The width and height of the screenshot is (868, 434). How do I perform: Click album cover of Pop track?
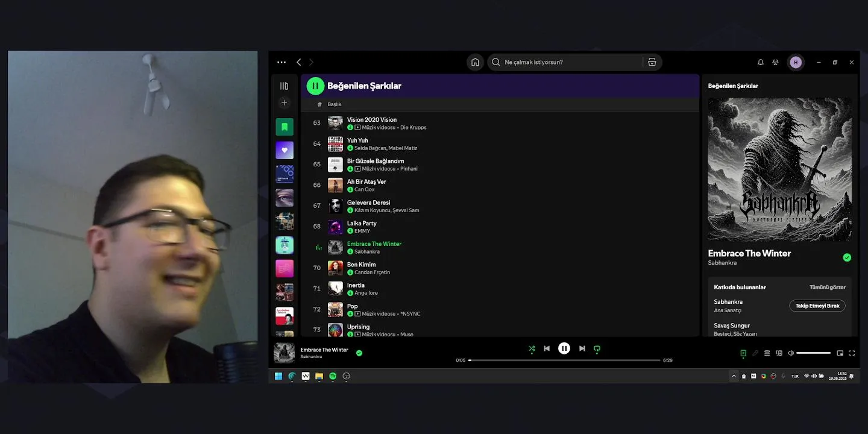pyautogui.click(x=335, y=310)
